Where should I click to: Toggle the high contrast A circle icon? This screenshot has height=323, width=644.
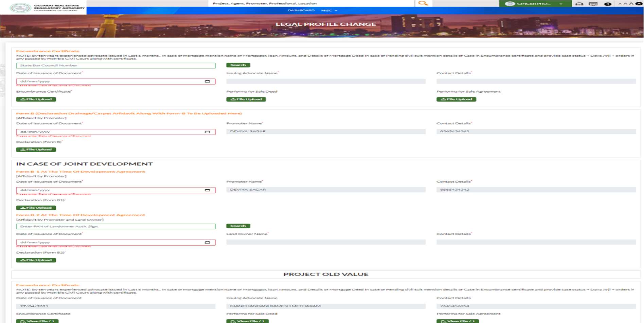(639, 4)
